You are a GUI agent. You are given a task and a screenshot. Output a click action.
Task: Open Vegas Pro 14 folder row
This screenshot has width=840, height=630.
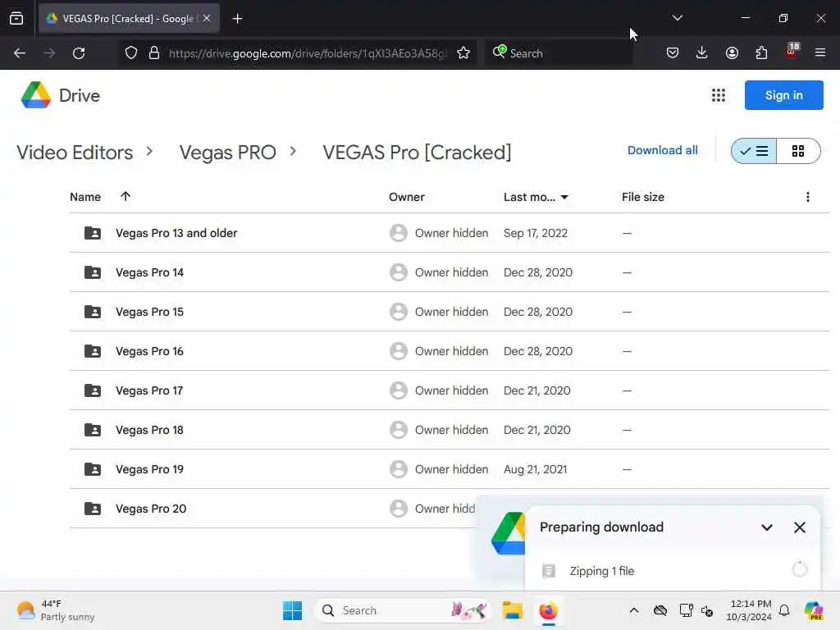click(449, 272)
